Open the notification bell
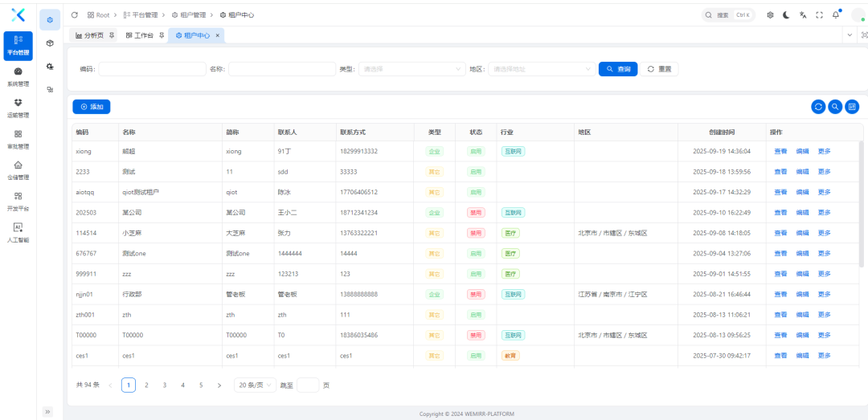This screenshot has height=420, width=868. point(836,14)
